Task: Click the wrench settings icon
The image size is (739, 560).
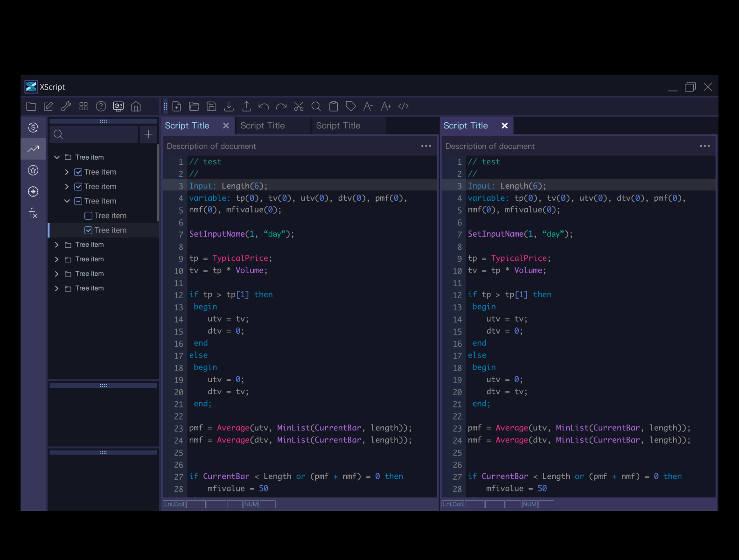Action: [x=66, y=106]
